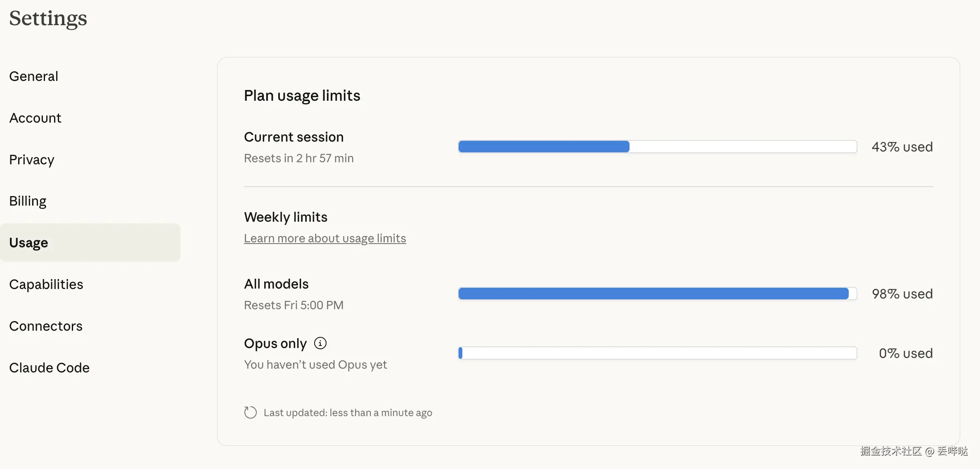Click the Opus only usage bar
Viewport: 980px width, 469px height.
pyautogui.click(x=657, y=353)
